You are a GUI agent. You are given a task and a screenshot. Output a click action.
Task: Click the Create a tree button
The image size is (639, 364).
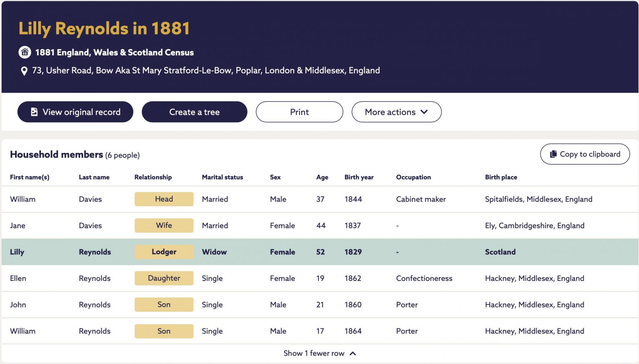[x=194, y=112]
